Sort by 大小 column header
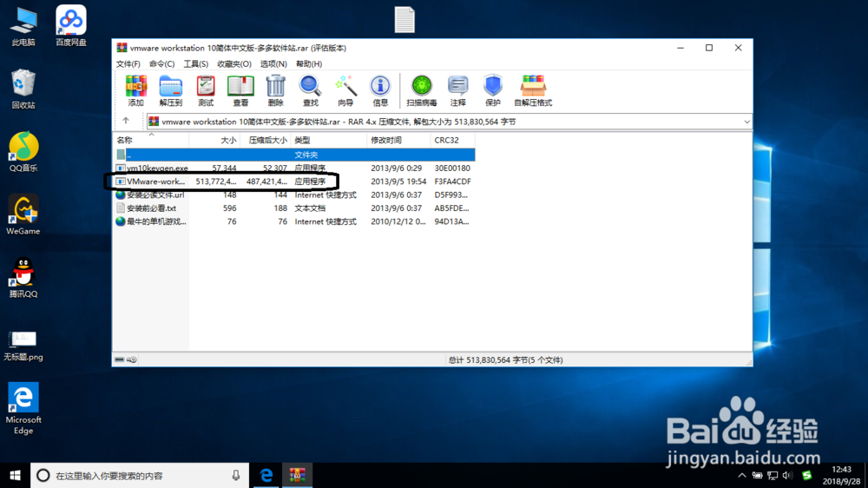This screenshot has width=868, height=488. tap(214, 140)
